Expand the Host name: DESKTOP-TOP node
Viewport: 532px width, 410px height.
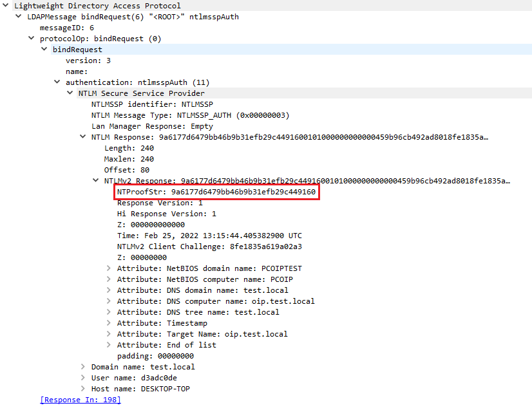[83, 388]
